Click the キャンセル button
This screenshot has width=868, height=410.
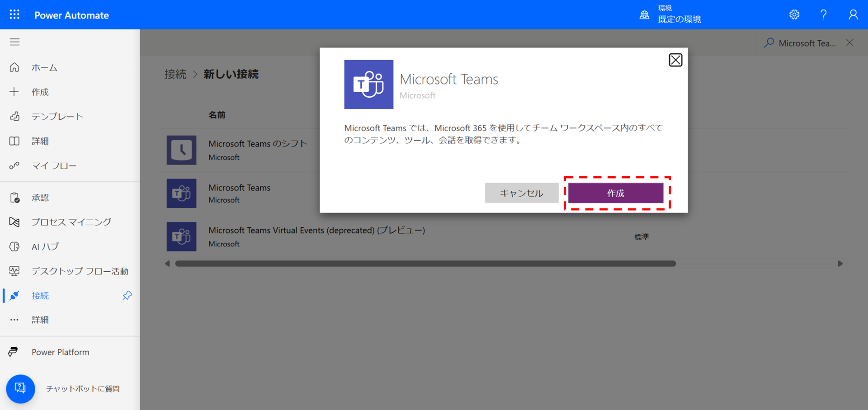point(522,193)
